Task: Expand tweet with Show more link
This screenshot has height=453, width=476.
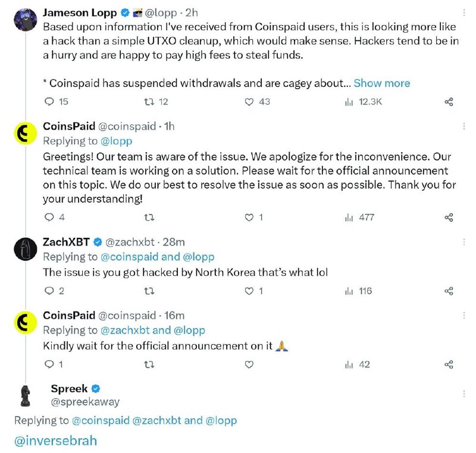Action: pos(382,83)
